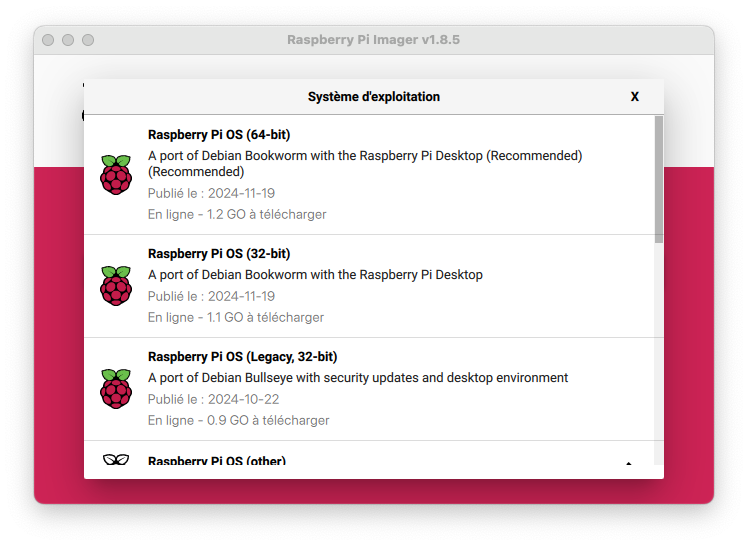748x546 pixels.
Task: Click the macOS minimize window button
Action: point(68,40)
